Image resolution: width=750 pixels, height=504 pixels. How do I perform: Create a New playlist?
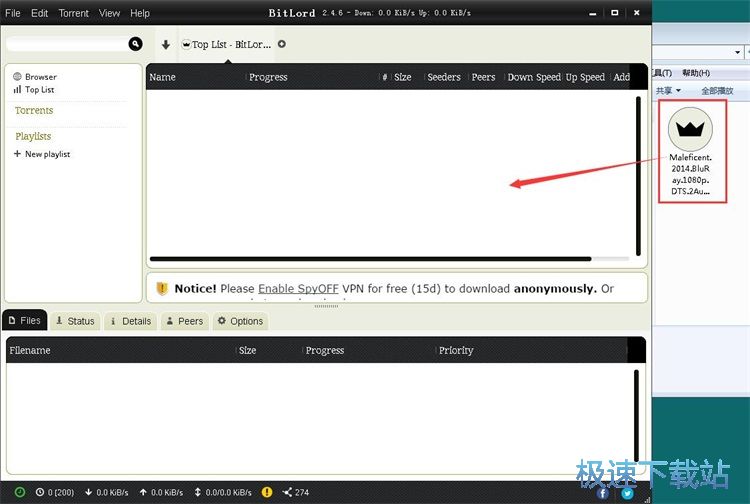(42, 154)
